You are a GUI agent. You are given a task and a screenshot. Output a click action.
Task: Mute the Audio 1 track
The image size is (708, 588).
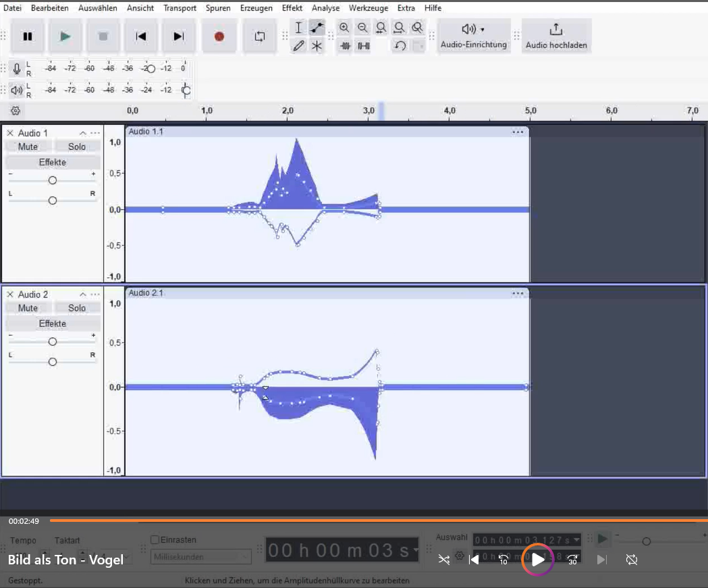tap(28, 146)
